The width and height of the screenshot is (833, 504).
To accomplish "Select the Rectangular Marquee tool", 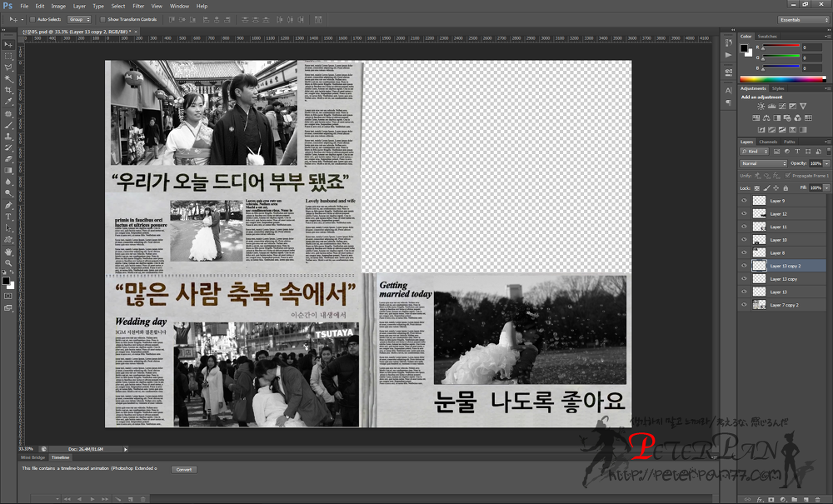I will (8, 56).
